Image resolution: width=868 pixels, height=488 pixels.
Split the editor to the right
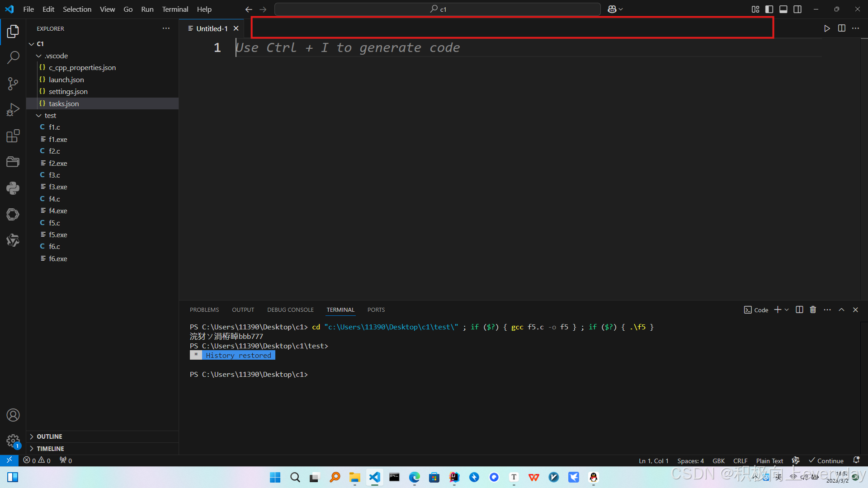click(841, 28)
